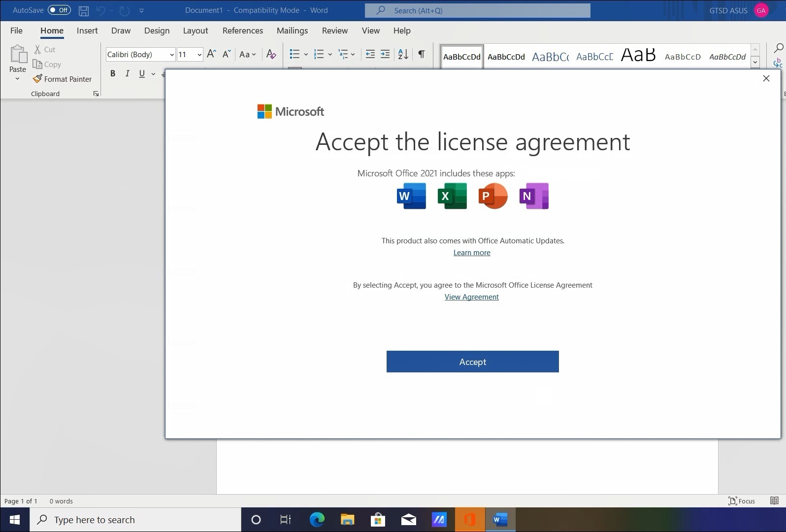Activate Format Painter
786x532 pixels.
tap(62, 79)
